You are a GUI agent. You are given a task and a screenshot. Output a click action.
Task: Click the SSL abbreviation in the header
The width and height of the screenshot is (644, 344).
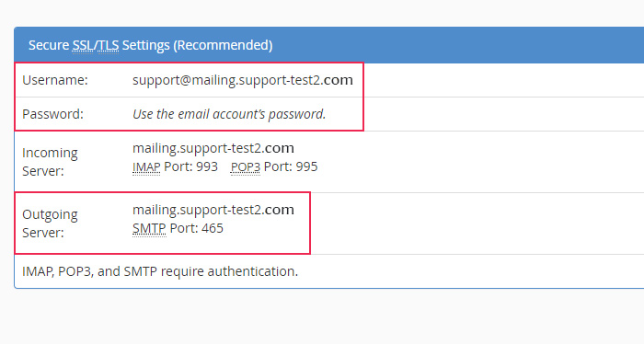coord(83,45)
